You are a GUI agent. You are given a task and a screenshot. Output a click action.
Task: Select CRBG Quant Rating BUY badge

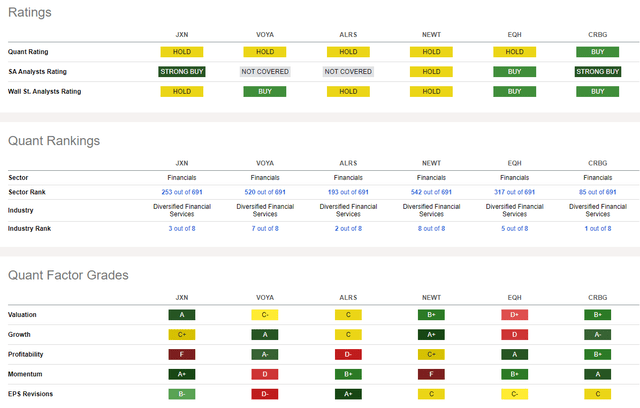[598, 52]
